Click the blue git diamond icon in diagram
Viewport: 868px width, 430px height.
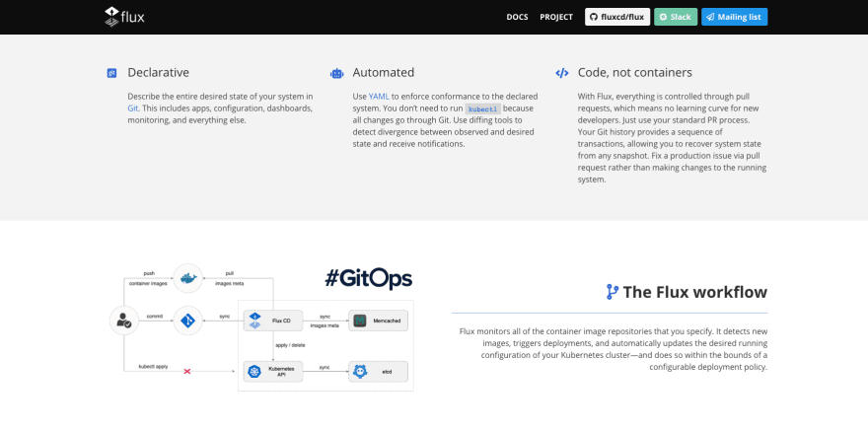coord(188,321)
